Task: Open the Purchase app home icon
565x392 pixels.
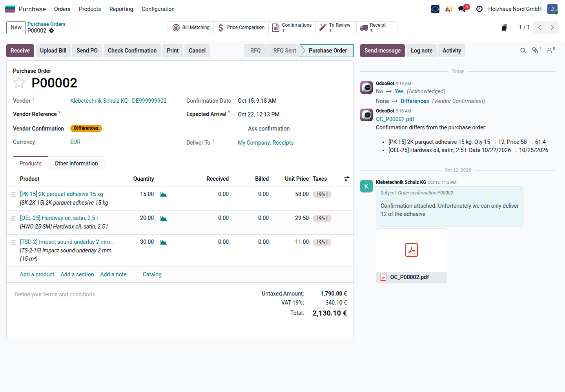Action: (10, 9)
